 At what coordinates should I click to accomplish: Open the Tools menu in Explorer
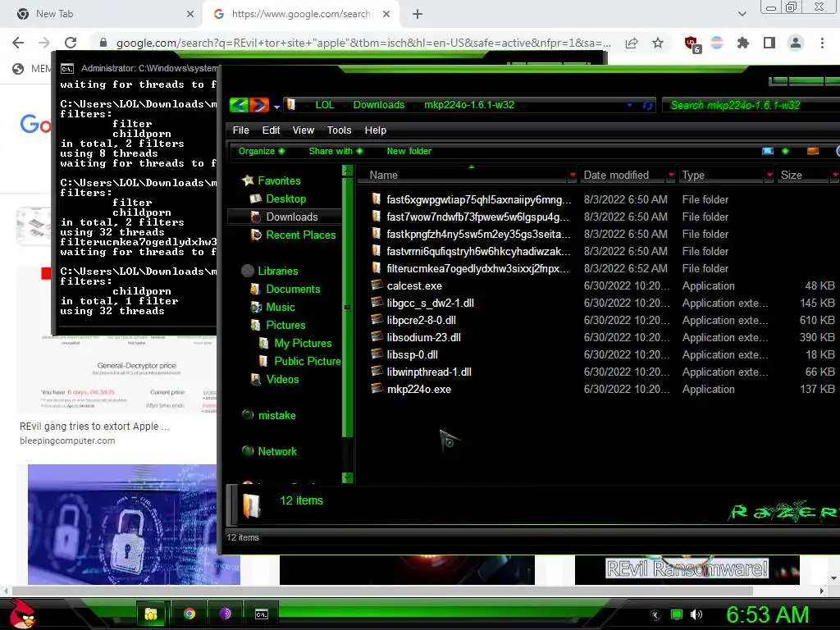click(339, 130)
